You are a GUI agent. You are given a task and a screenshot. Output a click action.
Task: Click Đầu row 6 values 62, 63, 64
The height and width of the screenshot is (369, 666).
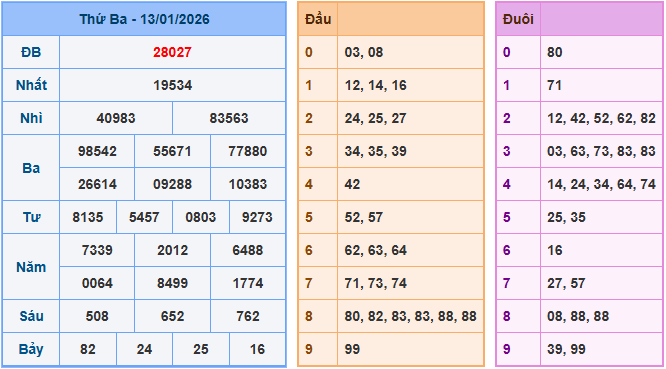click(375, 250)
